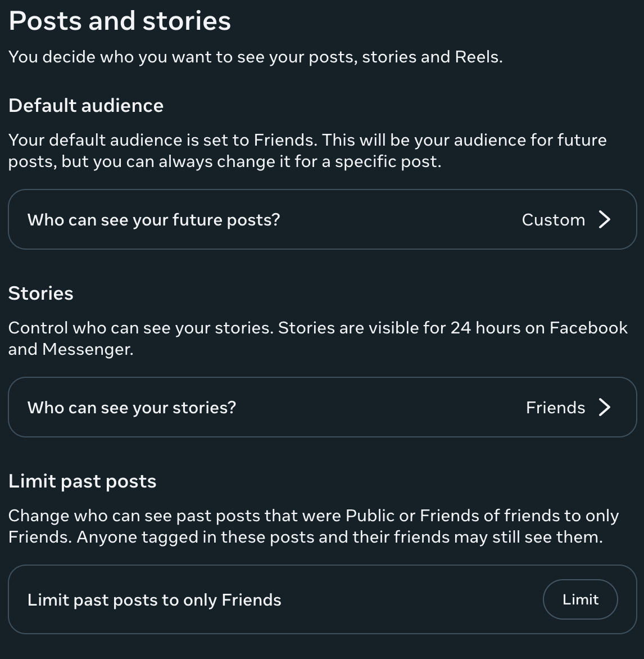
Task: Click the default audience description paragraph
Action: point(307,151)
